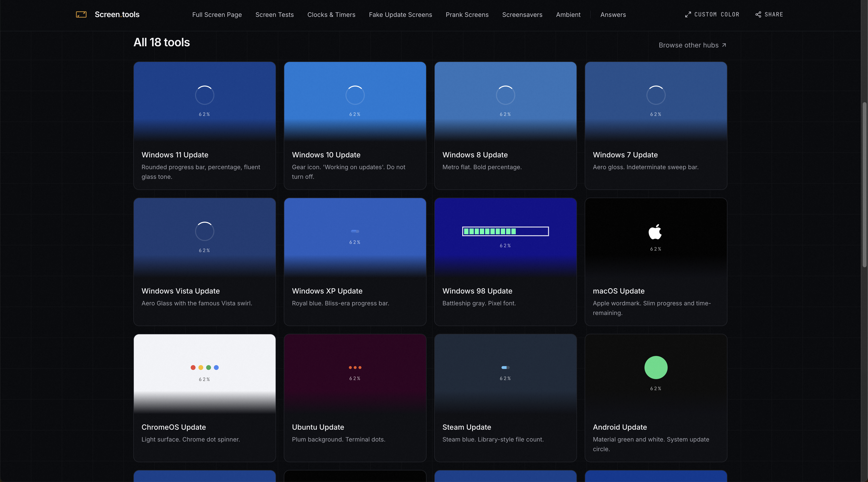Click the 'Light surface. Chrome dot spinner.' description
The image size is (868, 482).
(x=191, y=439)
